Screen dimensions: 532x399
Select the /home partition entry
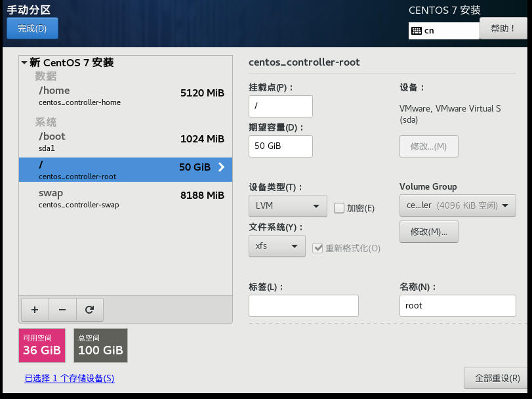(125, 96)
